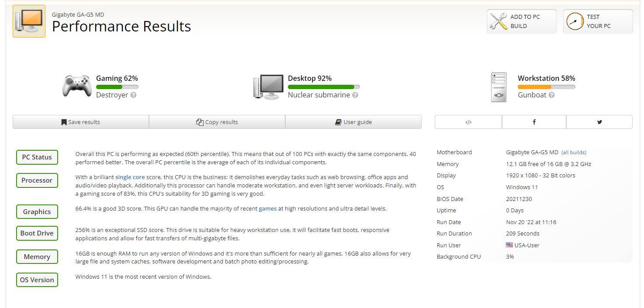Open help icon beside Nuclear submarine
This screenshot has width=644, height=308.
coord(355,95)
